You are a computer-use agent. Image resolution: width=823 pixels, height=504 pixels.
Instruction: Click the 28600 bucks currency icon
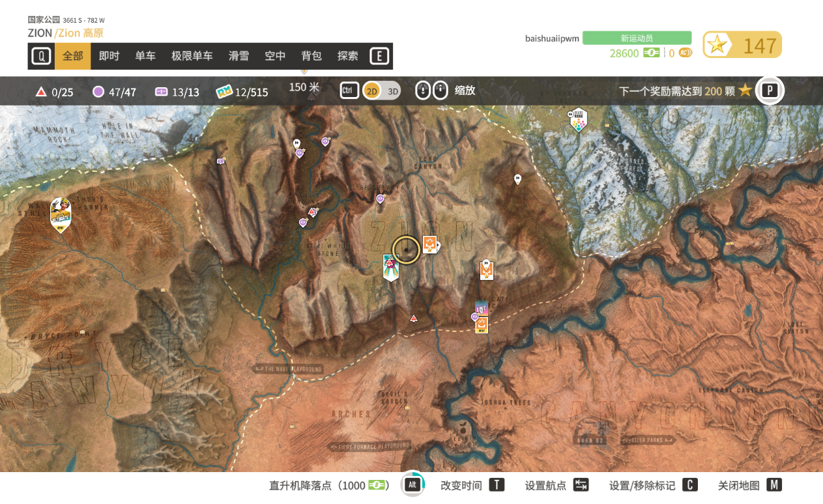pyautogui.click(x=652, y=53)
